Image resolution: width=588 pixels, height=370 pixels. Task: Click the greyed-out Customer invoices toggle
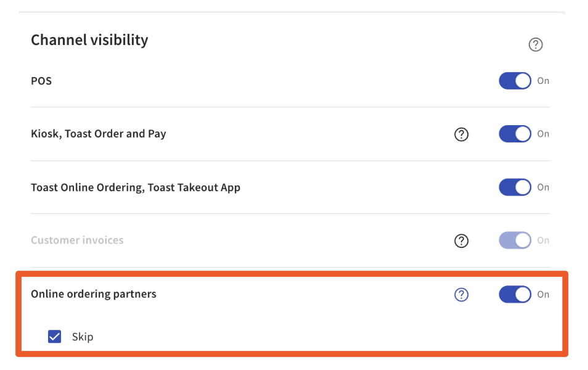point(515,240)
